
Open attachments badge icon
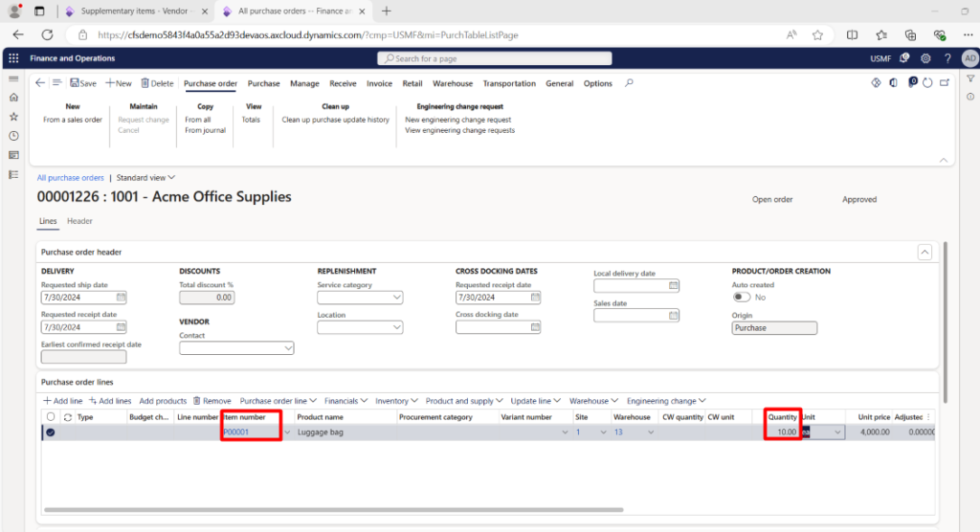pos(912,82)
